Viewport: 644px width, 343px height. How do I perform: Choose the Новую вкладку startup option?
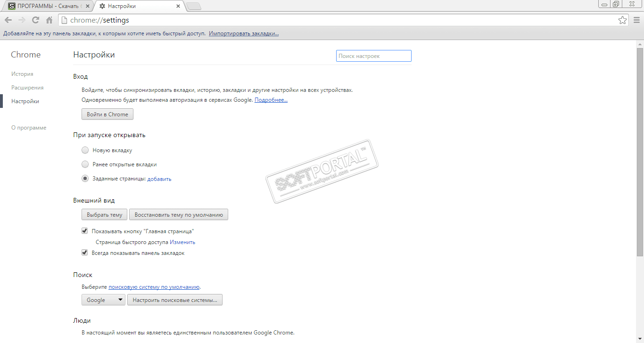[85, 150]
